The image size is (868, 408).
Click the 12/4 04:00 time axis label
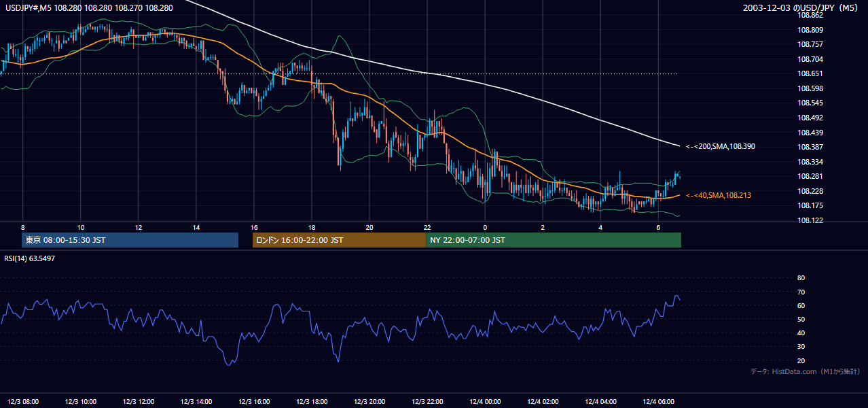point(600,401)
